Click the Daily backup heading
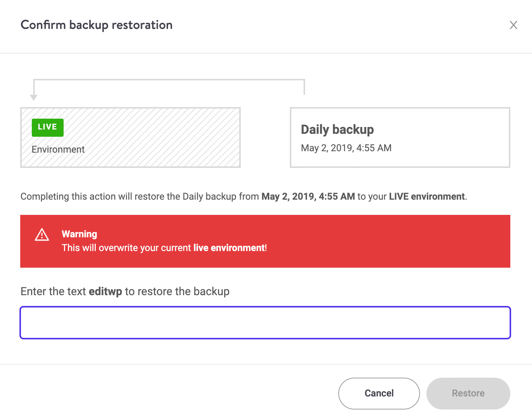The width and height of the screenshot is (532, 416). [x=337, y=129]
